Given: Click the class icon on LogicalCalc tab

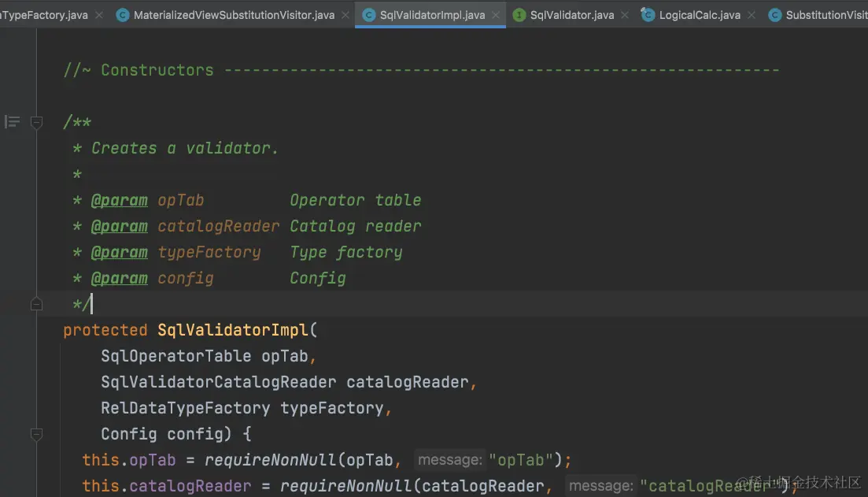Looking at the screenshot, I should click(x=648, y=15).
